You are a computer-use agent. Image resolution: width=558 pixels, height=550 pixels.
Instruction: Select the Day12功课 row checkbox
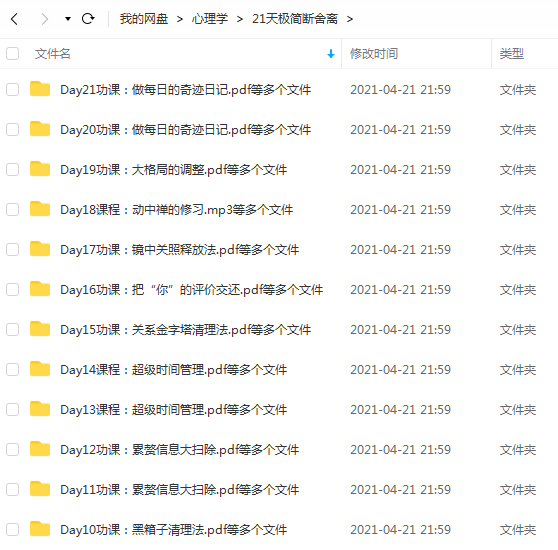point(12,450)
